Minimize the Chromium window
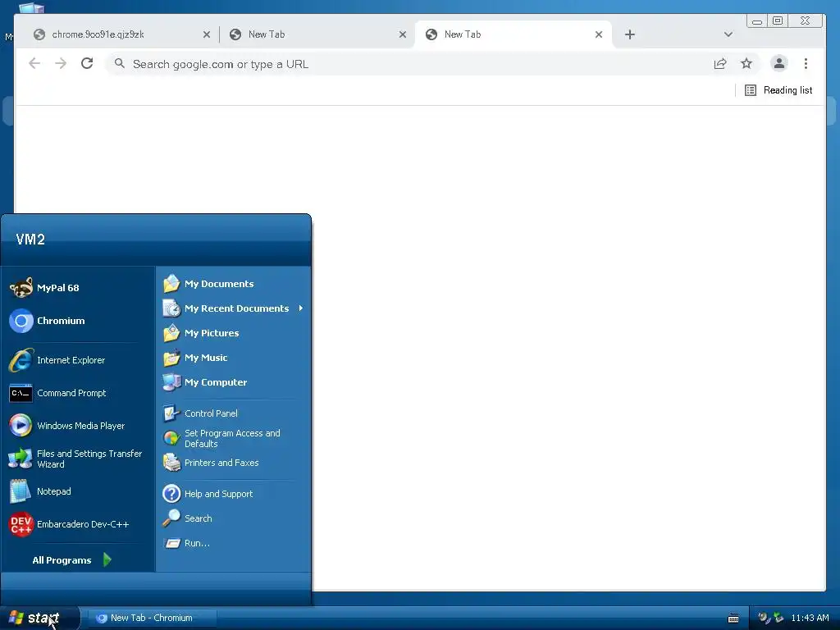Screen dimensions: 840x630 (757, 21)
